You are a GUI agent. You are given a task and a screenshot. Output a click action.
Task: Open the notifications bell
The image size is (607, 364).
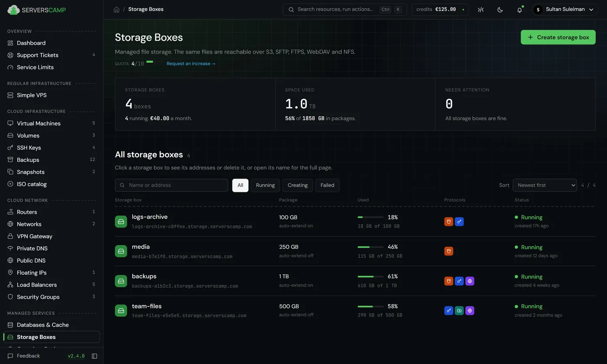[519, 10]
